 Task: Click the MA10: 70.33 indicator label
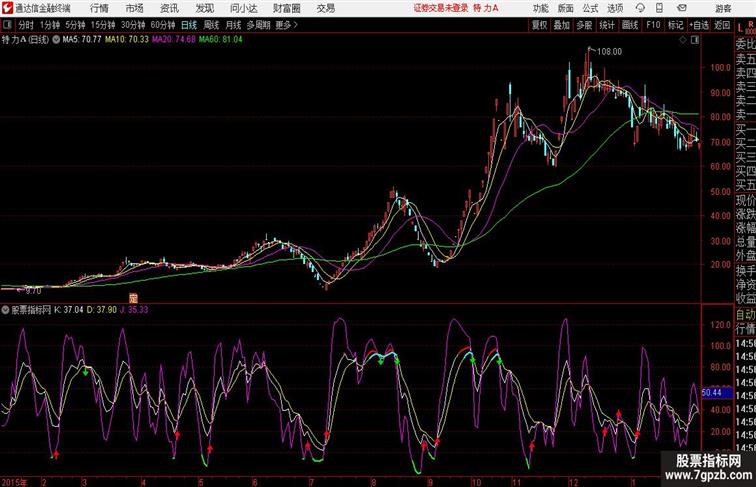point(127,40)
